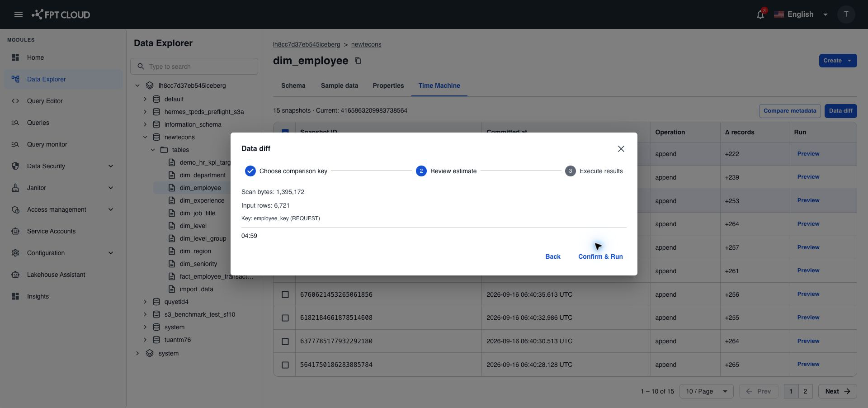Expand the quyetld4 schema node
Image resolution: width=868 pixels, height=408 pixels.
click(145, 302)
